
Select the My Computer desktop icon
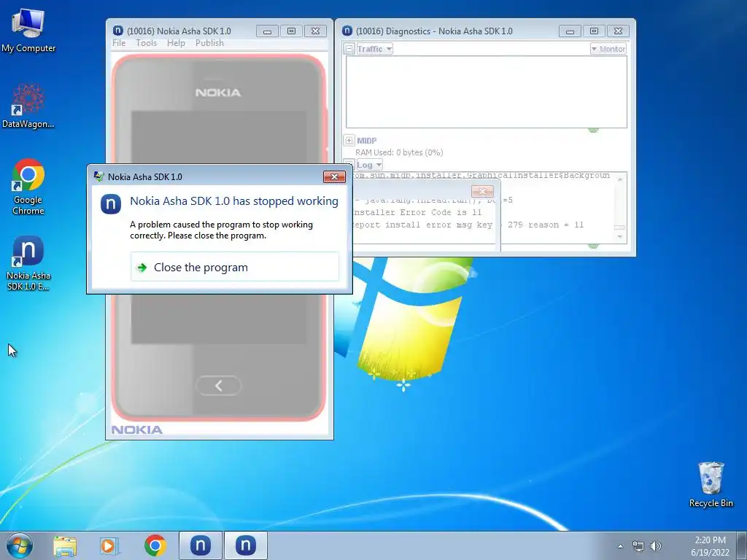pos(28,30)
